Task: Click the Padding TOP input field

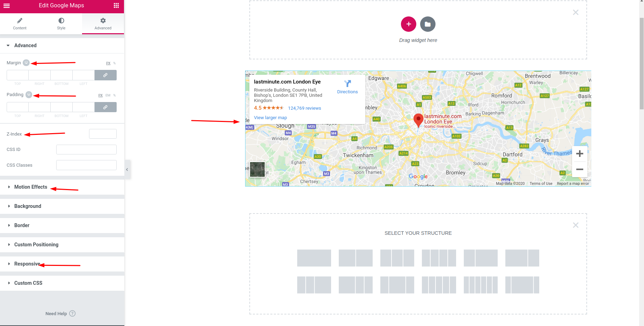Action: [17, 107]
